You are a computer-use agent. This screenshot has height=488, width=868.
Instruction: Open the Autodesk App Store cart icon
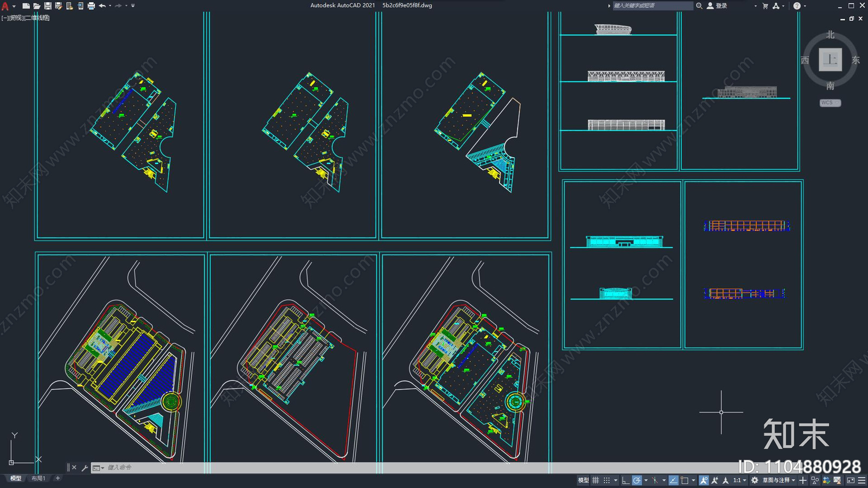point(765,6)
